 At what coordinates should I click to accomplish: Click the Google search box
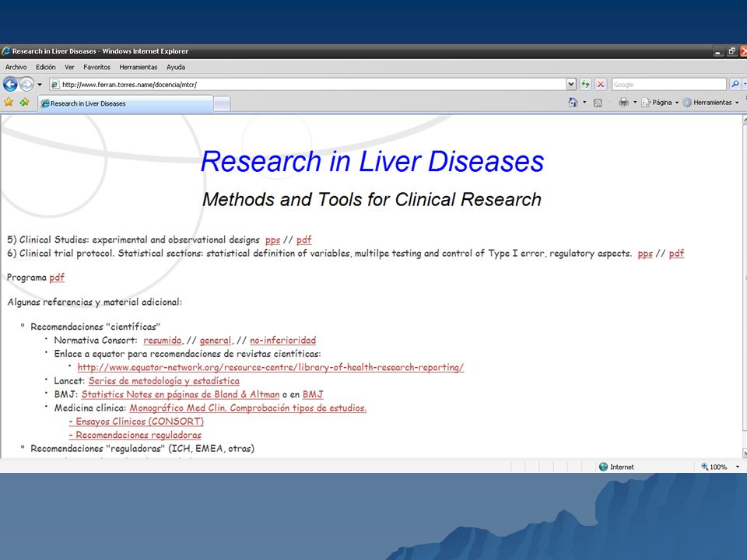click(x=669, y=84)
